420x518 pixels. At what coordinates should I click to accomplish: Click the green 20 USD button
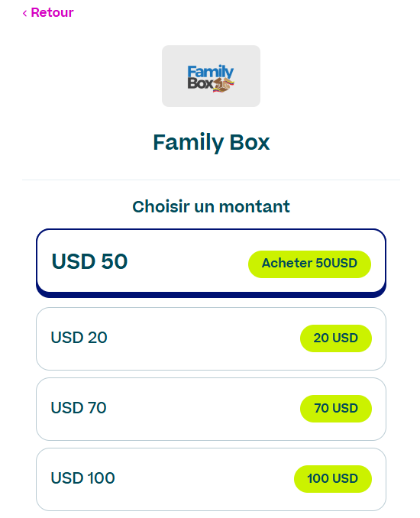tap(336, 338)
